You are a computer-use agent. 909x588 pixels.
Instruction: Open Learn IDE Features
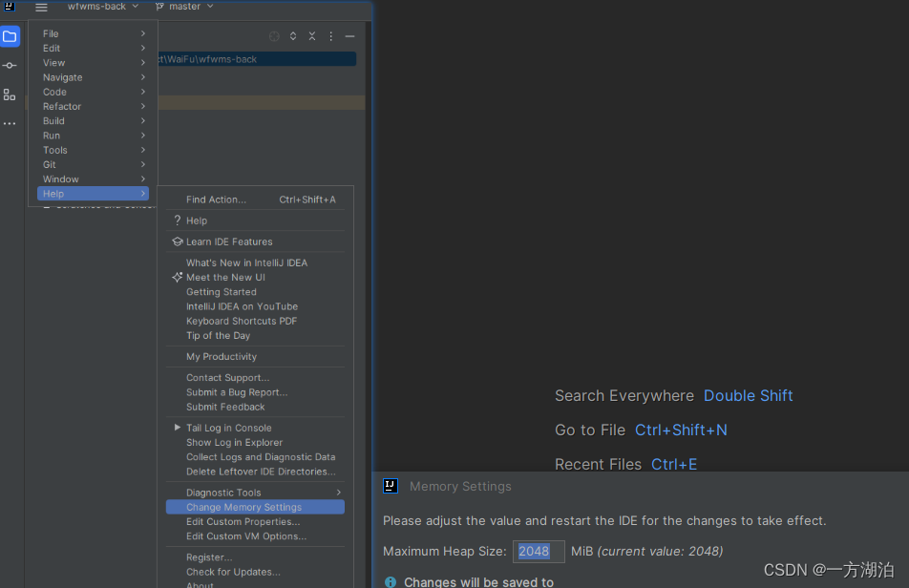pos(255,241)
